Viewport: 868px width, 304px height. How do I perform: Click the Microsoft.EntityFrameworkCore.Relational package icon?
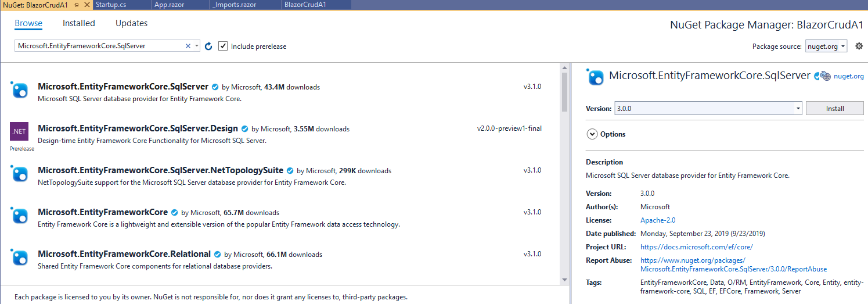coord(19,257)
